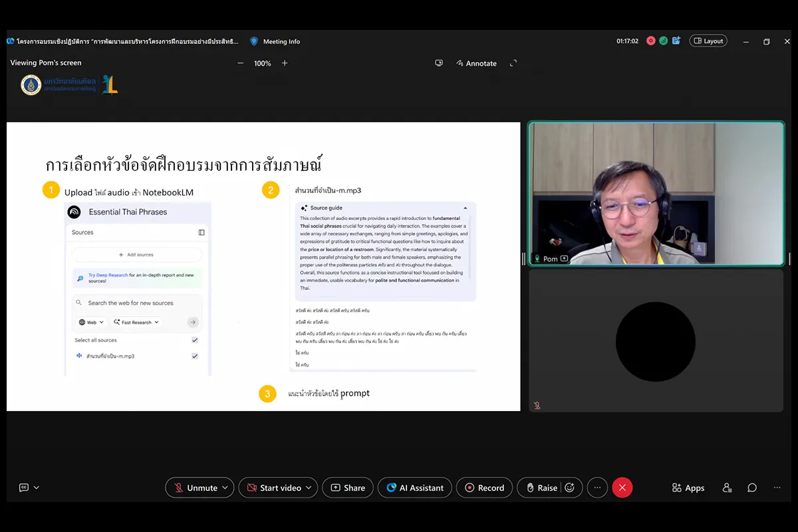Screen dimensions: 798x532
Task: Enter full-screen view of shared content
Action: (x=513, y=63)
